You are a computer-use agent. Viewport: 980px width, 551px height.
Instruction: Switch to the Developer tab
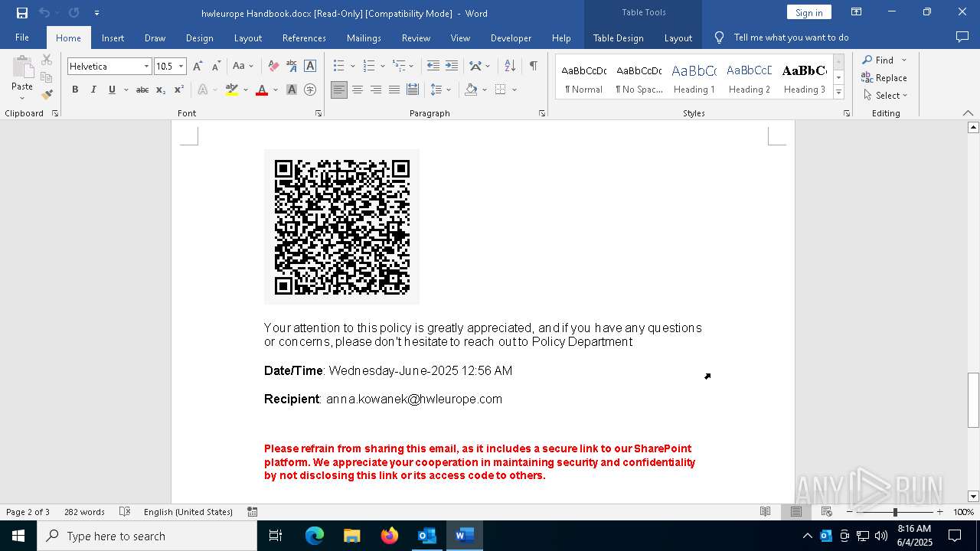coord(511,37)
